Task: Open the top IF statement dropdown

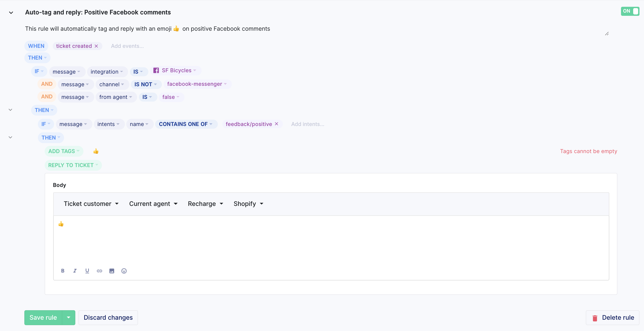Action: [39, 71]
